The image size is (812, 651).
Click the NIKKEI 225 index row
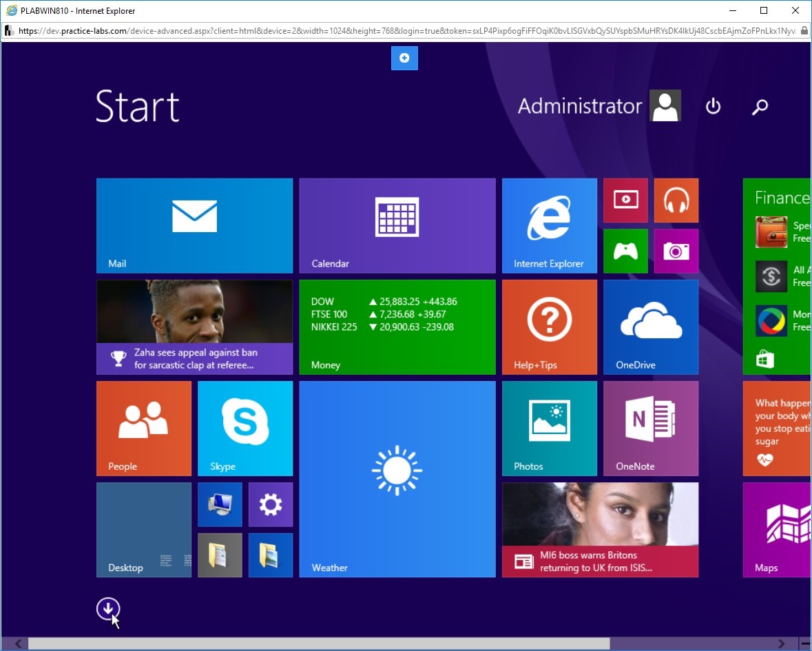[x=382, y=327]
